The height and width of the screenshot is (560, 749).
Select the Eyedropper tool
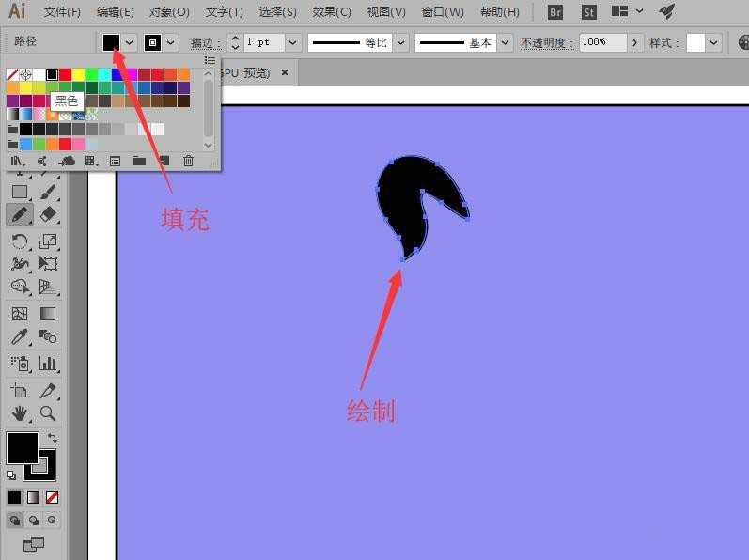(x=19, y=336)
